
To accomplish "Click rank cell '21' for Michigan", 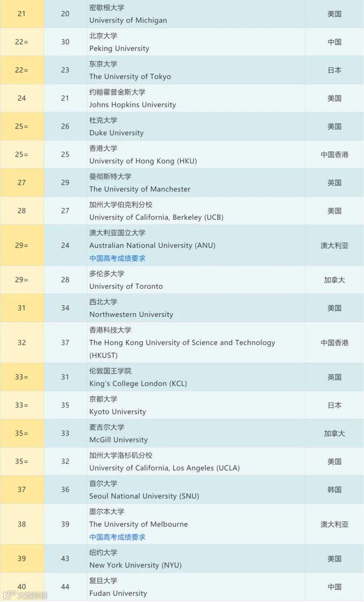I will point(22,14).
